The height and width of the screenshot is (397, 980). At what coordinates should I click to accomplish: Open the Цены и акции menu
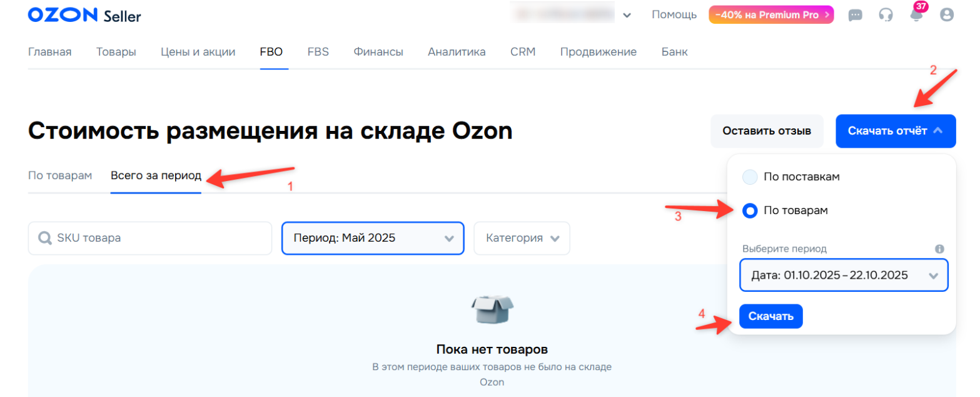(198, 52)
